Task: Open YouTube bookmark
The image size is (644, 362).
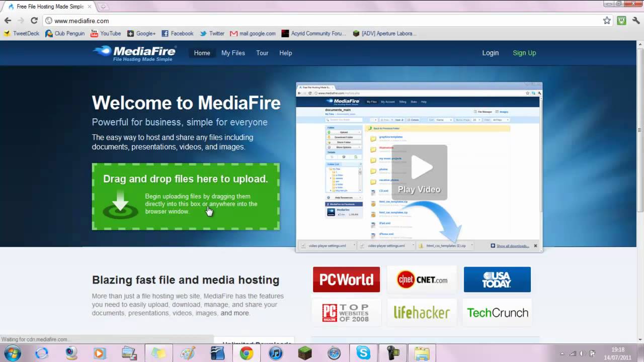Action: click(x=106, y=34)
